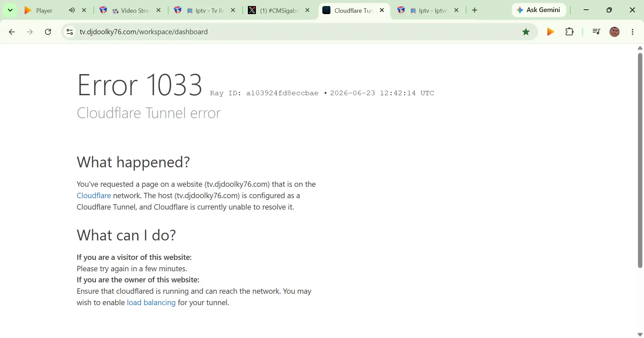Click the What can I do? heading
Viewport: 644px width, 338px height.
click(x=126, y=235)
